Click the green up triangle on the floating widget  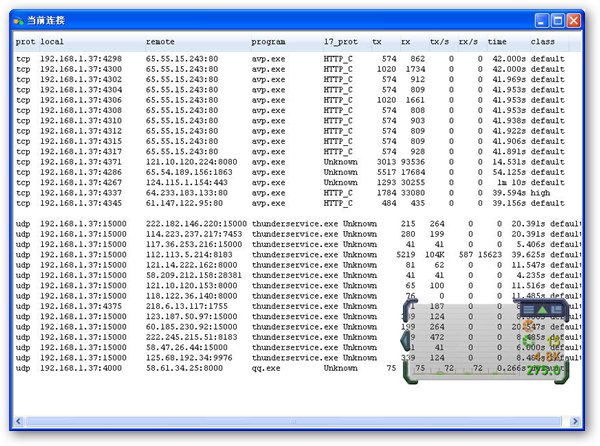coord(542,309)
